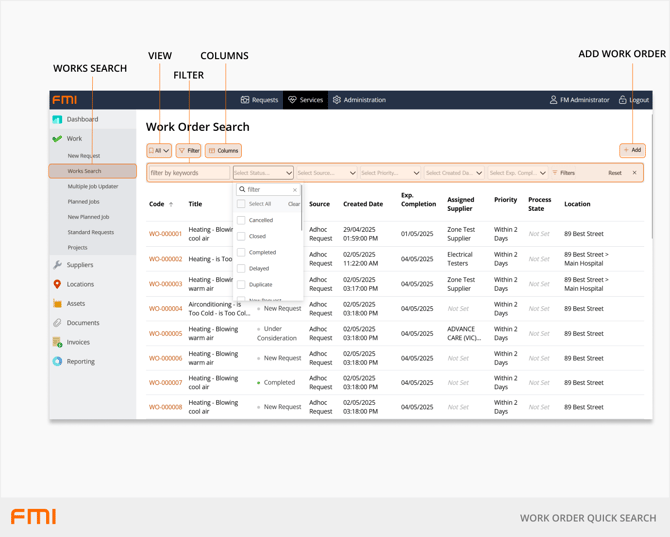Clear the status filter search with the x
Screen dimensions: 670x537
pos(295,190)
